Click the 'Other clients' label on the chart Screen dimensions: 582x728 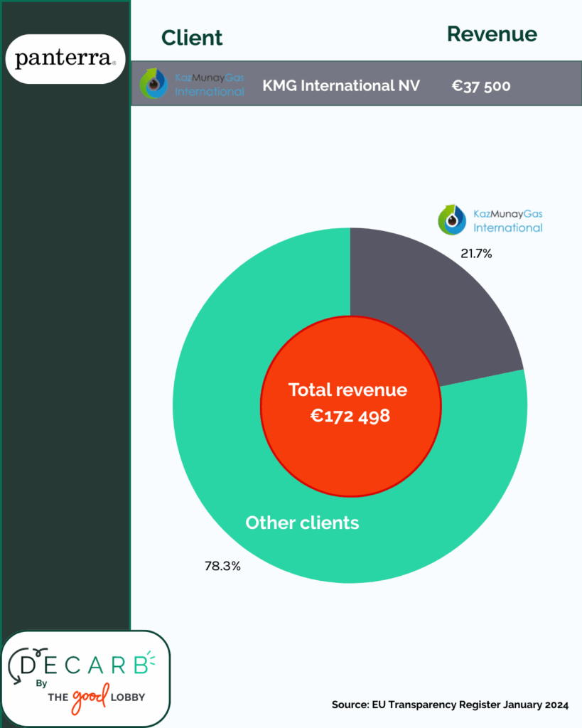pos(302,523)
